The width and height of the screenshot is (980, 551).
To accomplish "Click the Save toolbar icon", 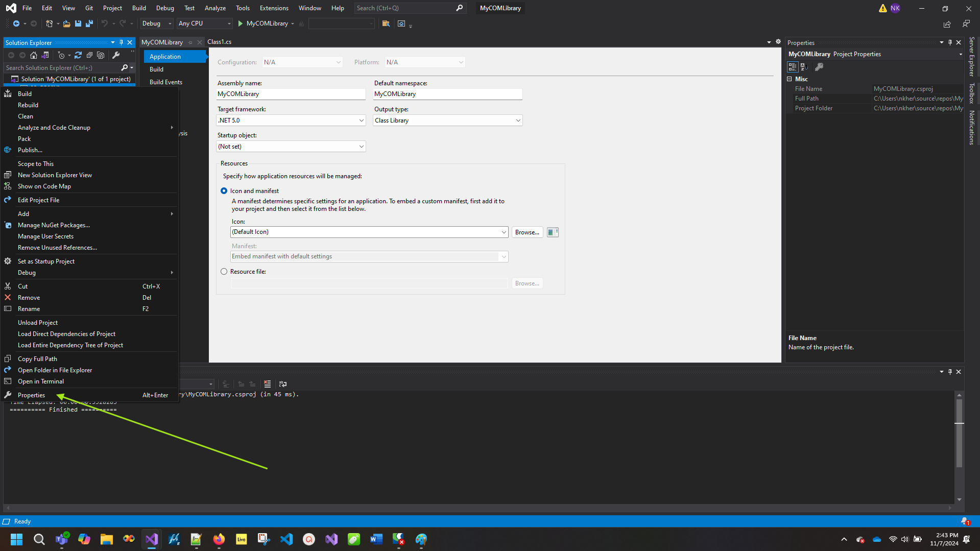I will pyautogui.click(x=78, y=23).
